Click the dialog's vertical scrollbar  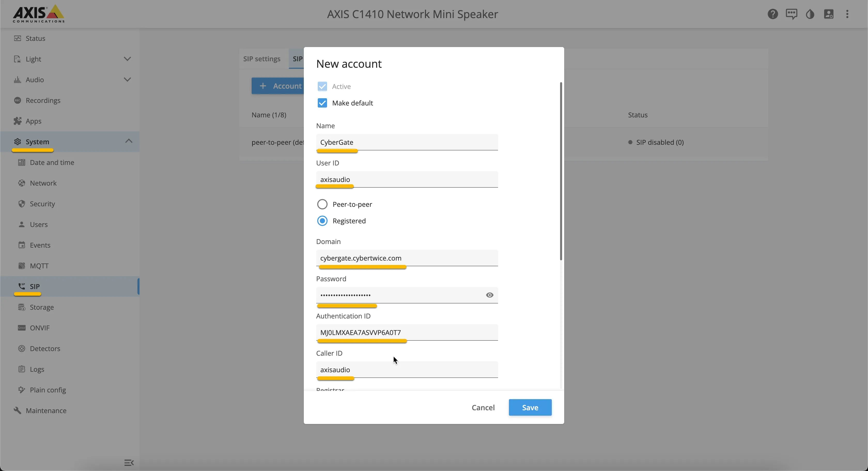coord(561,171)
